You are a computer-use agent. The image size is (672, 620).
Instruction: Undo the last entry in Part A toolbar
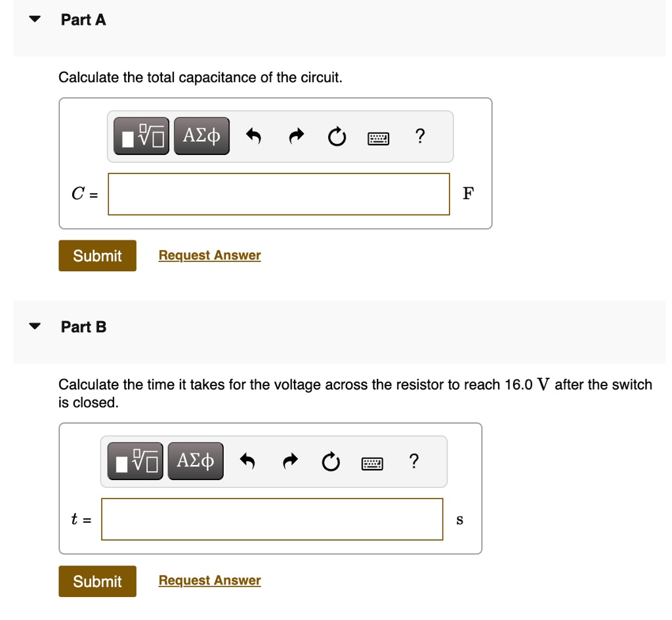253,135
